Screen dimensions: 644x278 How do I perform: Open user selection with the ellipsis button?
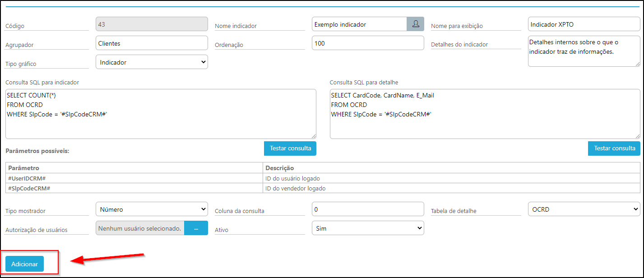[196, 228]
